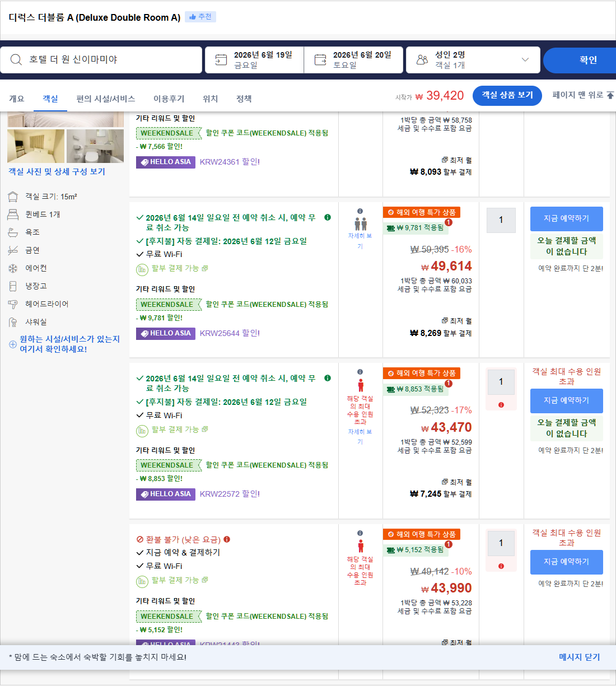Click the search magnifier icon
Viewport: 616px width, 686px height.
[x=16, y=60]
